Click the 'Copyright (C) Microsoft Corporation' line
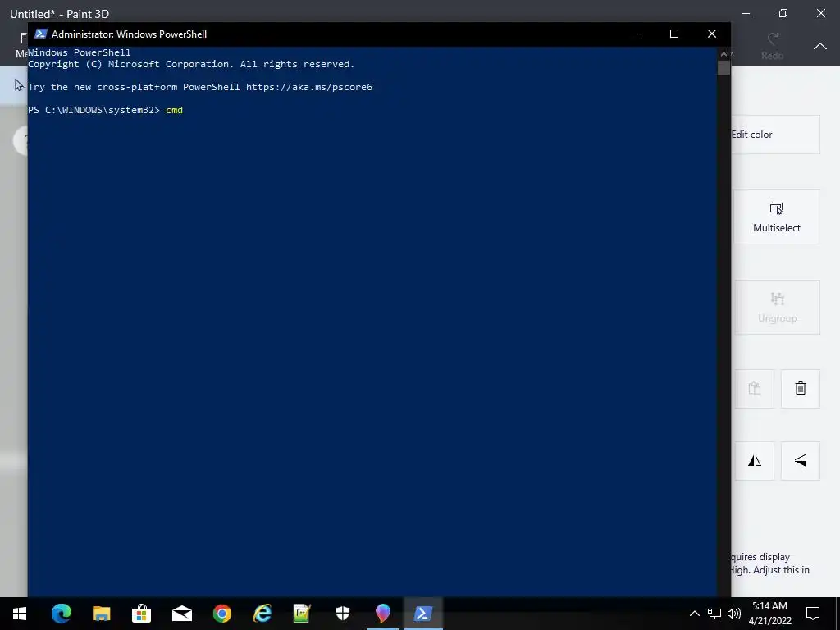840x630 pixels. pos(191,64)
